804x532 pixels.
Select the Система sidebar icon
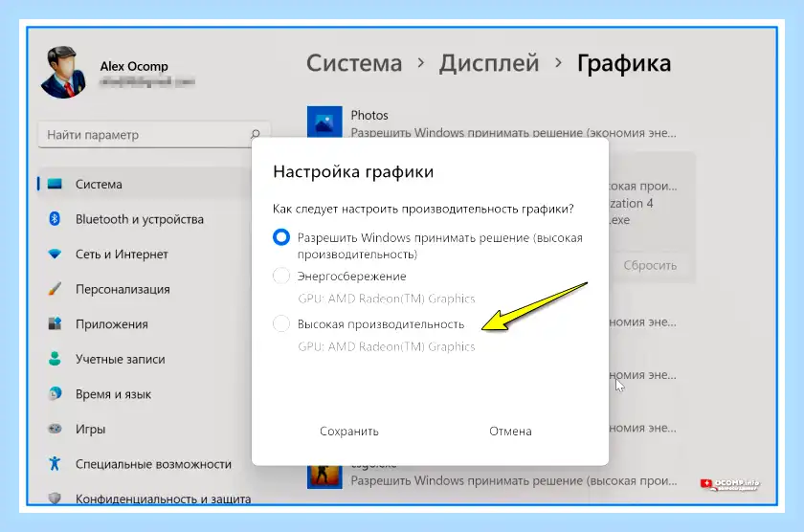coord(55,184)
